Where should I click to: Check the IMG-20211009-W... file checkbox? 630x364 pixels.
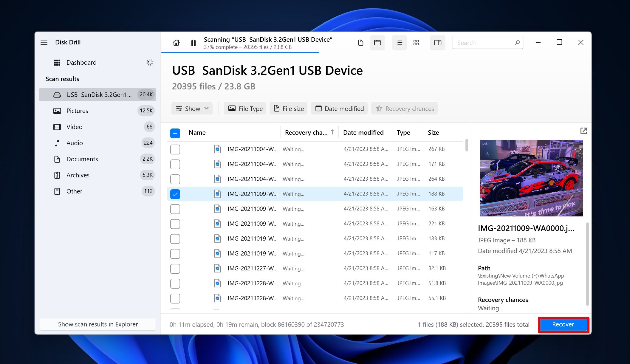[175, 194]
